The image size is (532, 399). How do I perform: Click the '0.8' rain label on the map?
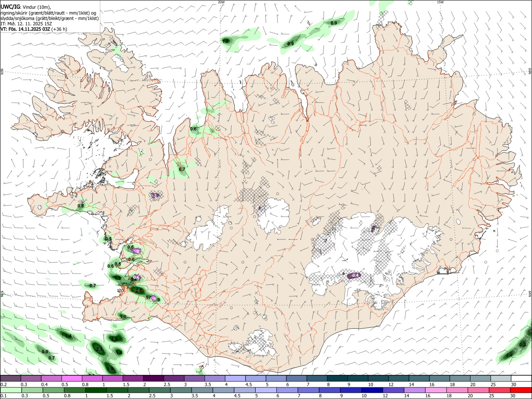pyautogui.click(x=81, y=206)
